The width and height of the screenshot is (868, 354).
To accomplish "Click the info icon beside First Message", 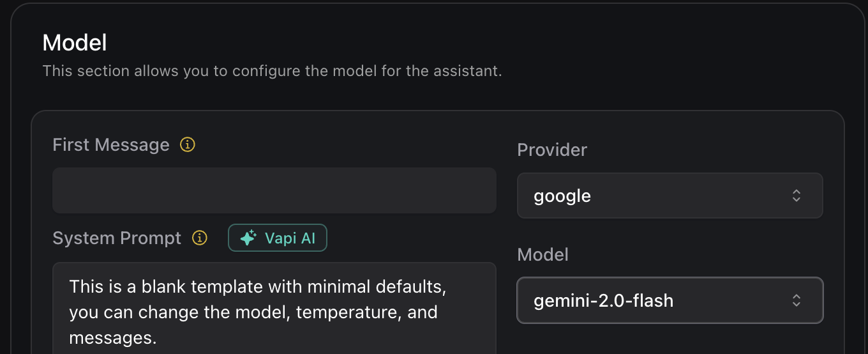I will pyautogui.click(x=187, y=145).
